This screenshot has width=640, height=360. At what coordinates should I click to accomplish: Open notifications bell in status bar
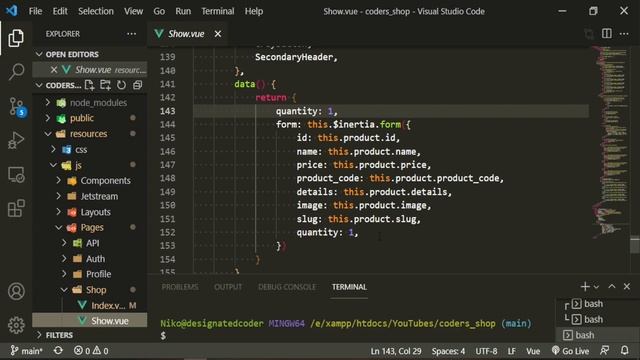[x=624, y=351]
